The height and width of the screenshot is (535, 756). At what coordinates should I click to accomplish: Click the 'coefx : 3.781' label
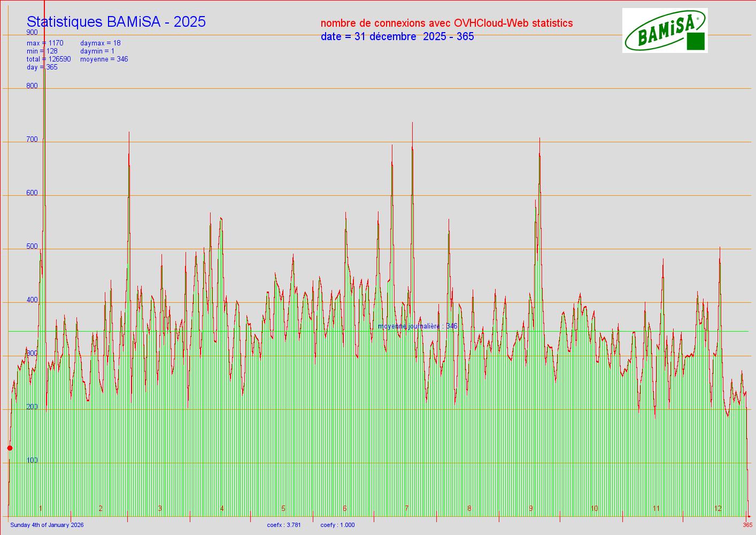click(284, 525)
